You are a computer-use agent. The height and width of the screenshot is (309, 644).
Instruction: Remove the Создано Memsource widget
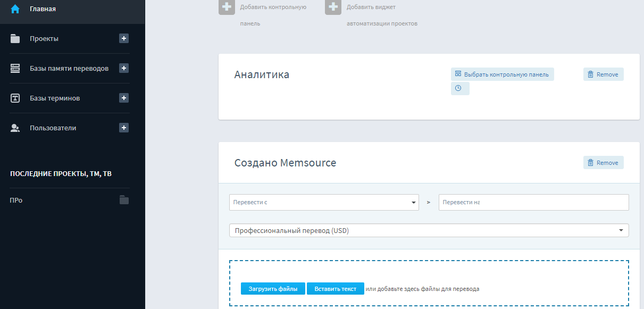(603, 162)
